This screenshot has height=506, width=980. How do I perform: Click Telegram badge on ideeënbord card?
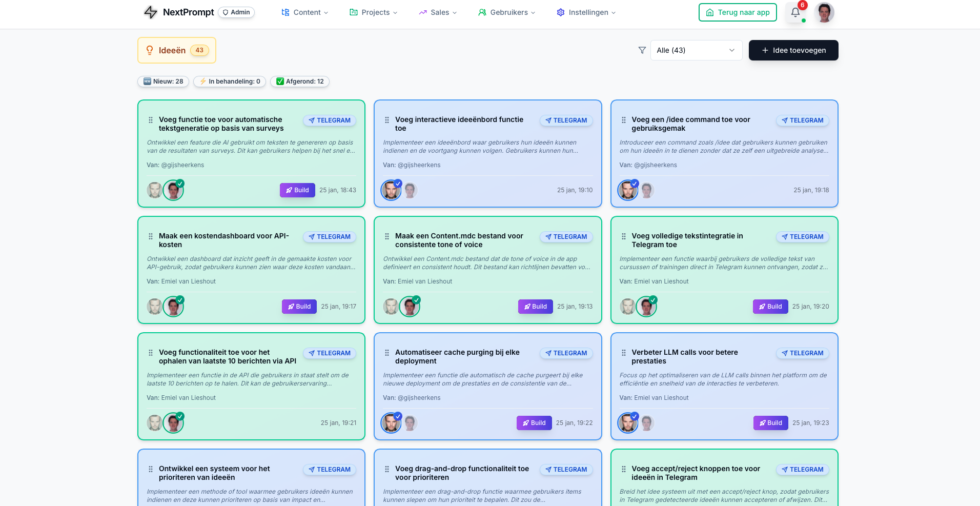pyautogui.click(x=566, y=120)
